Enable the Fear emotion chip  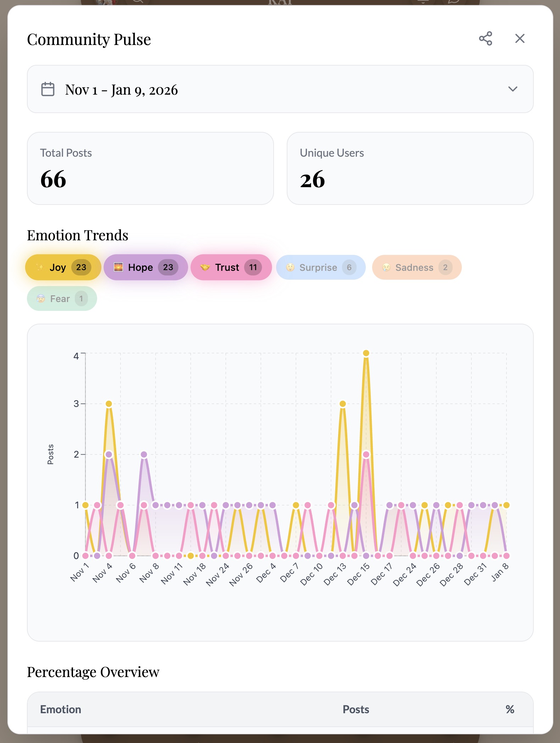62,299
